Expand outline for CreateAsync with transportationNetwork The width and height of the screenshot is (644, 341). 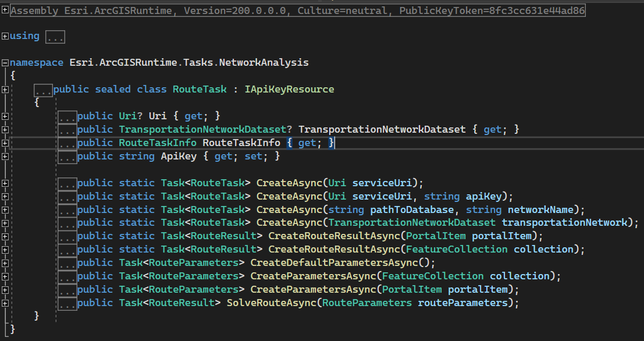point(5,223)
